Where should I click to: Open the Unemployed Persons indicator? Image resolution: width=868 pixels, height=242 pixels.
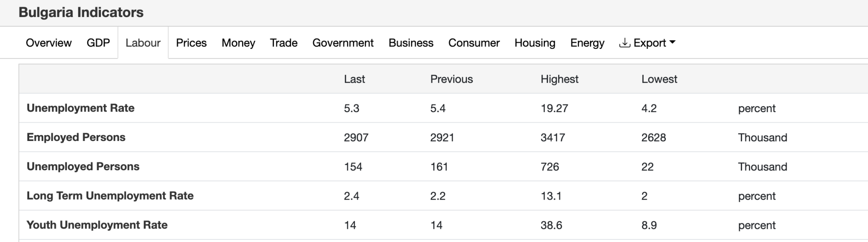83,166
